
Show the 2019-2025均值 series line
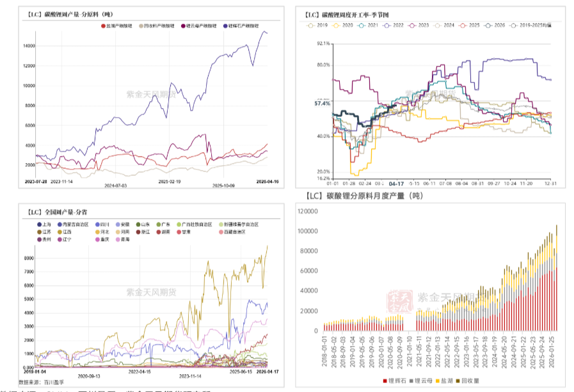(x=515, y=25)
